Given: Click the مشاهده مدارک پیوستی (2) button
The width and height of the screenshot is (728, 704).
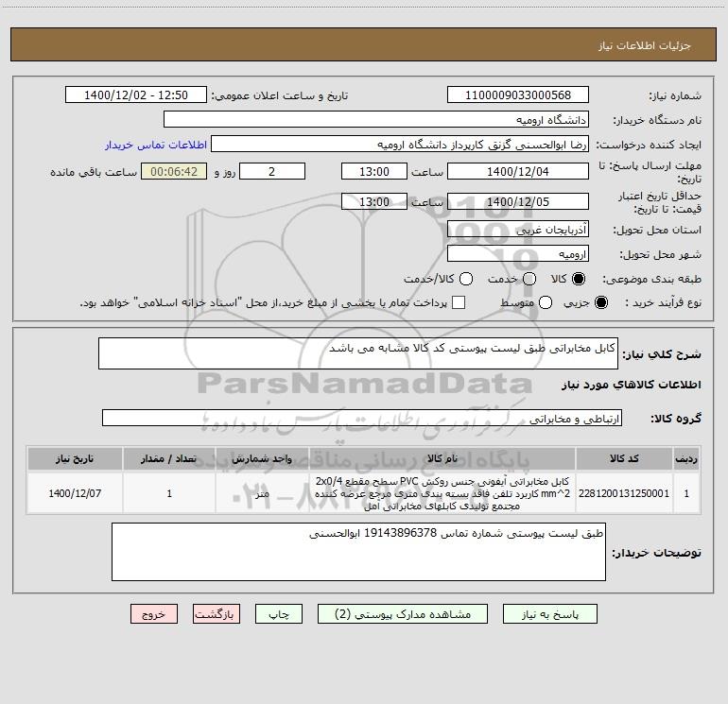Looking at the screenshot, I should click(x=403, y=614).
